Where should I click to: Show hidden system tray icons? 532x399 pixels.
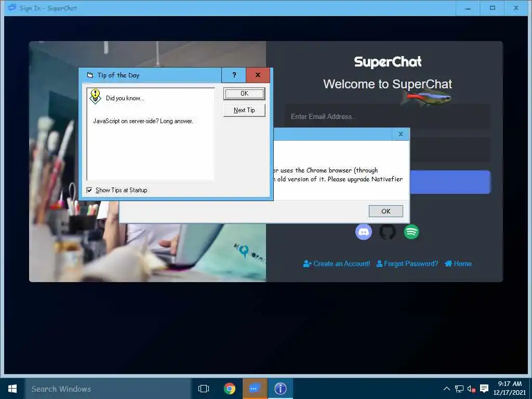click(447, 389)
